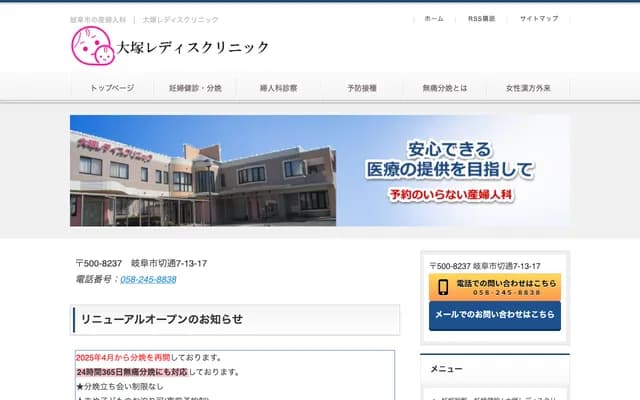Image resolution: width=640 pixels, height=400 pixels.
Task: Click the 2025年4月から分娩を再開 red notice
Action: coord(123,358)
